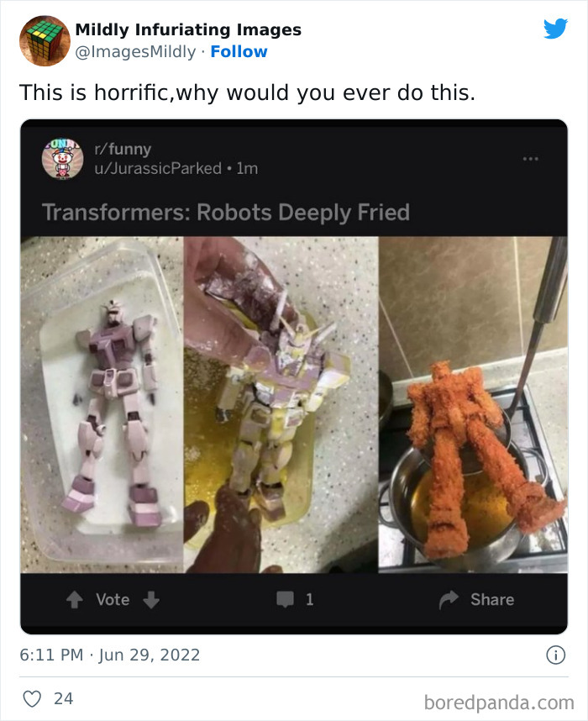This screenshot has width=588, height=721.
Task: Click the comment count showing 1
Action: pyautogui.click(x=307, y=599)
